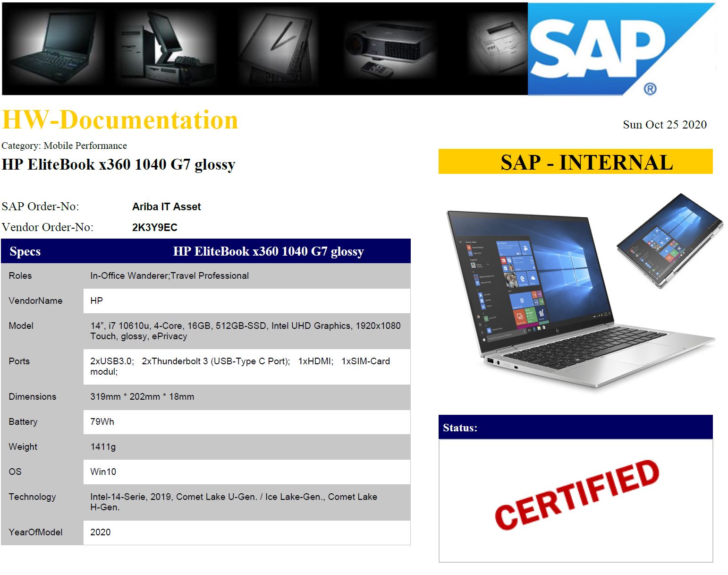Click the vendor order number 2K3Y9EC
This screenshot has height=575, width=728.
[155, 227]
